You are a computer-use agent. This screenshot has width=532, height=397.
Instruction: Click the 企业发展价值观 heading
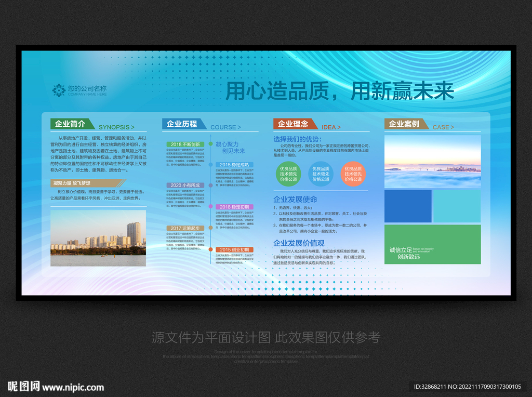coord(299,243)
